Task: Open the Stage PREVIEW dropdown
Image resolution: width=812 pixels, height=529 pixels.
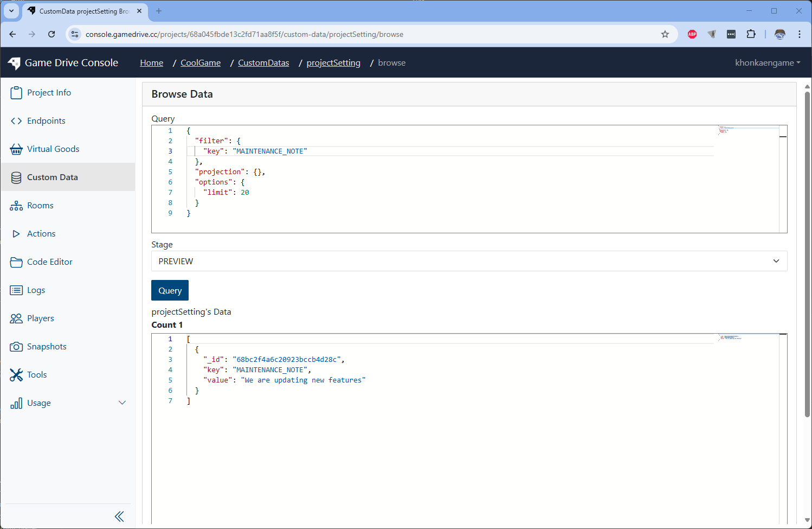Action: click(469, 261)
